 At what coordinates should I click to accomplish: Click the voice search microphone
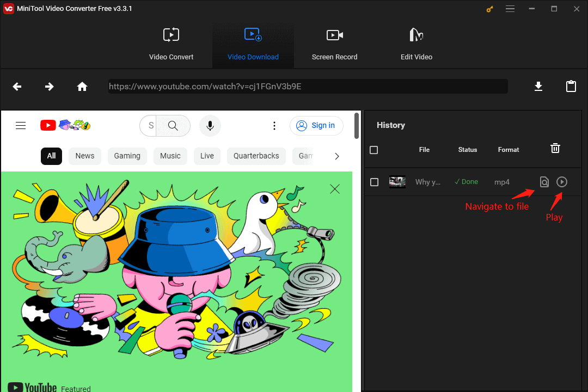(x=210, y=125)
